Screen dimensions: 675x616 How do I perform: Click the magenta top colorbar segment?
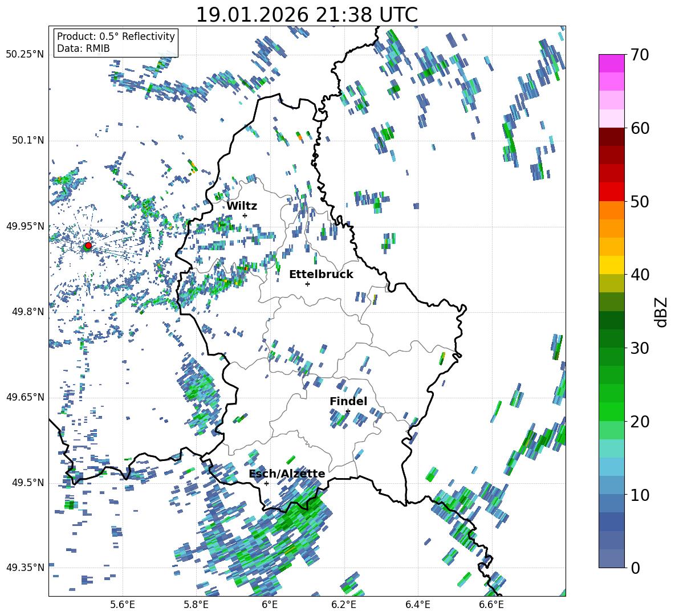point(611,63)
